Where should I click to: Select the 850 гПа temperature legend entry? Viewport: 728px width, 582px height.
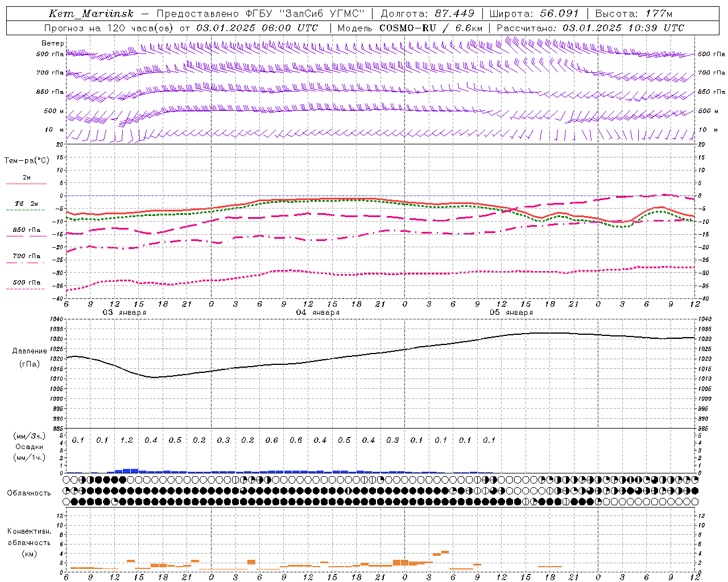point(27,230)
